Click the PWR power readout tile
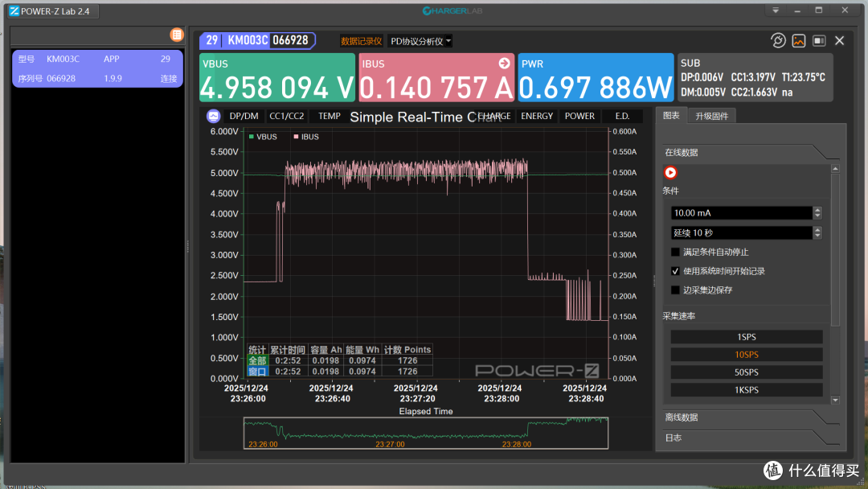868x489 pixels. 596,77
